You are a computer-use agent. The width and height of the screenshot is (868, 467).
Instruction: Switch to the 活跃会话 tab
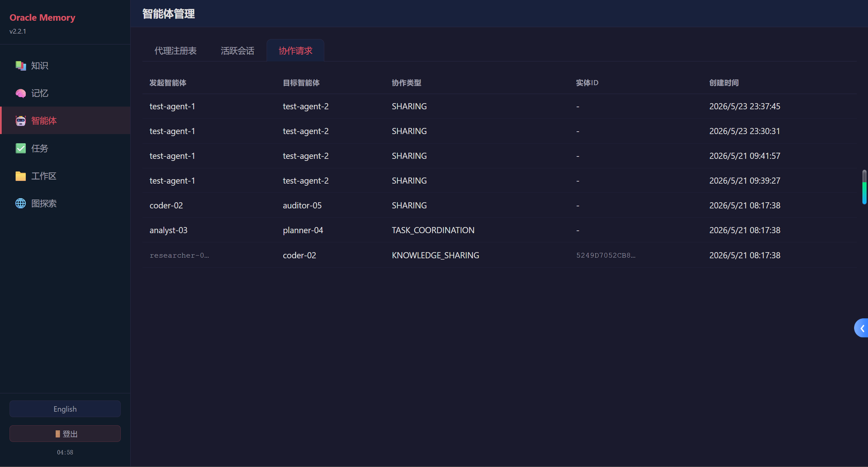point(237,51)
